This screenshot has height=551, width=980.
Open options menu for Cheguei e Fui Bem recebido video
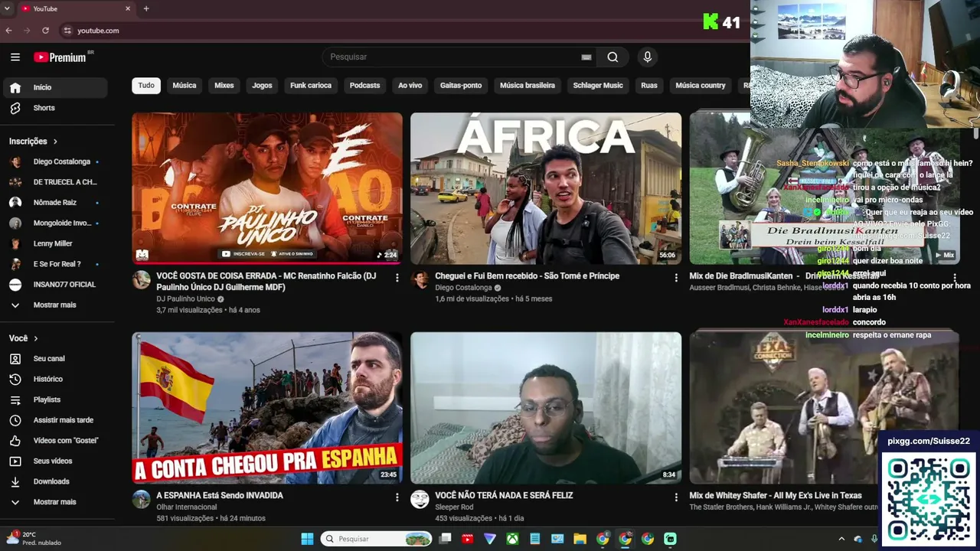[x=675, y=278]
